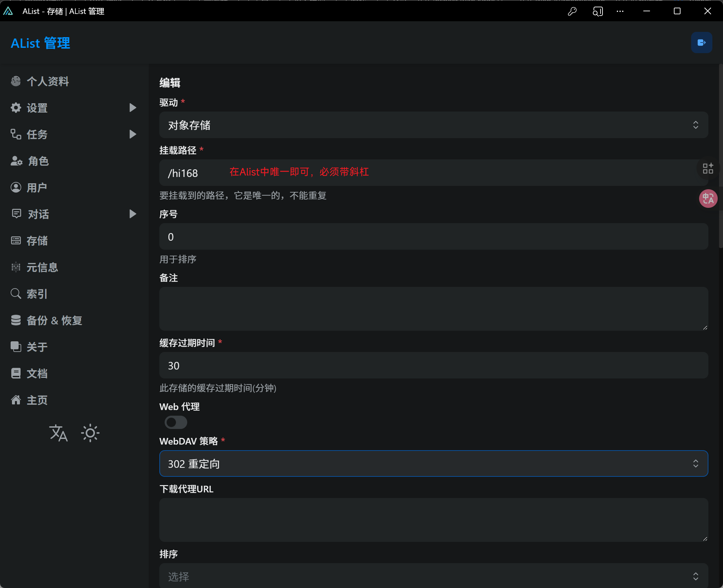Open the 角色 roles page
This screenshot has height=588, width=723.
click(x=38, y=161)
